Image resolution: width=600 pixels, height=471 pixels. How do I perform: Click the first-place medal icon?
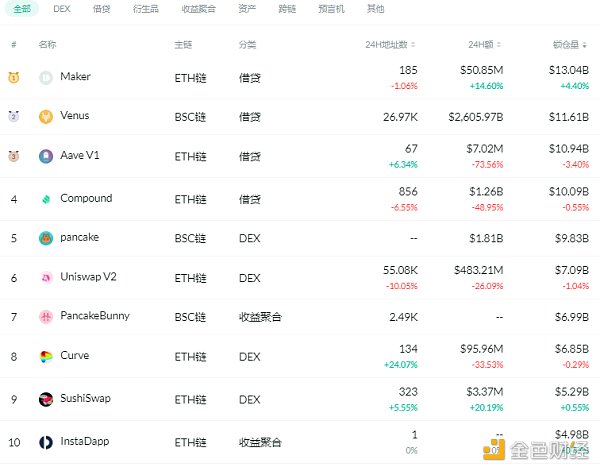[14, 77]
